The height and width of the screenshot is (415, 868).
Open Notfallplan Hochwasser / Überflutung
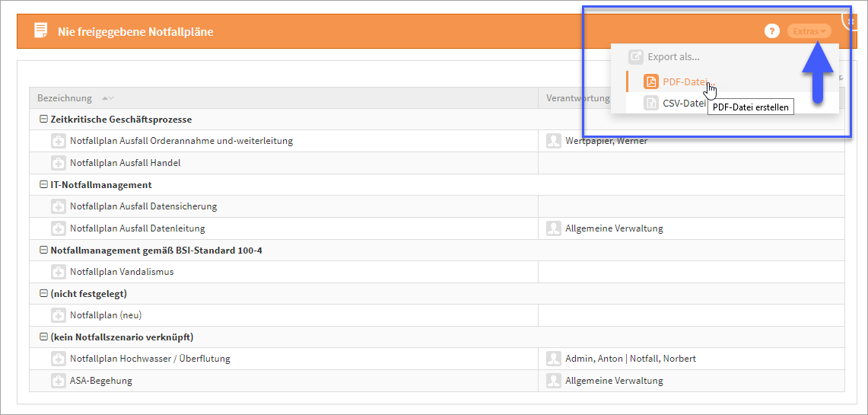click(150, 359)
